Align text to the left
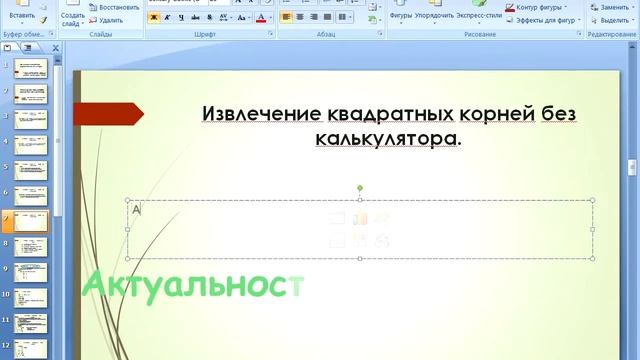The image size is (640, 360). click(286, 17)
